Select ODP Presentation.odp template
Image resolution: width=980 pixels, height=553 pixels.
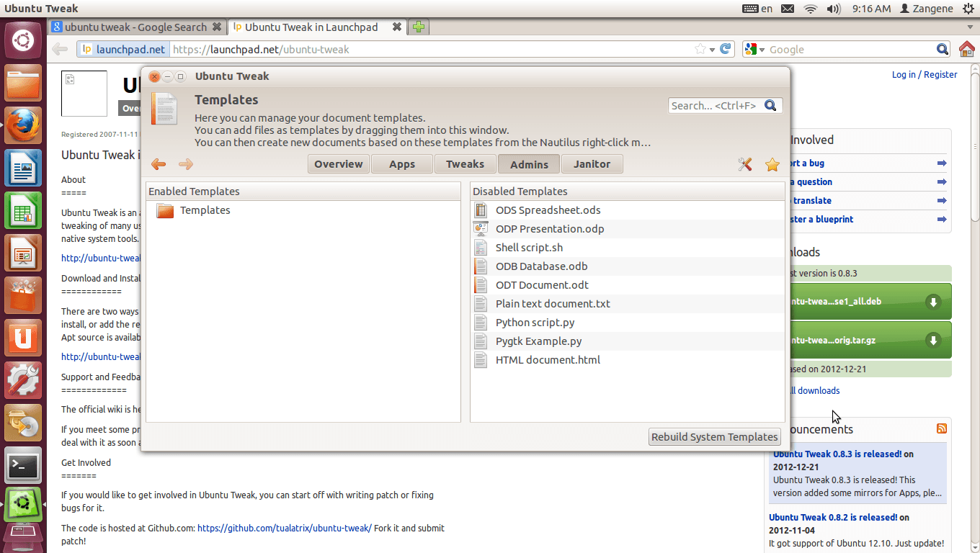(628, 229)
